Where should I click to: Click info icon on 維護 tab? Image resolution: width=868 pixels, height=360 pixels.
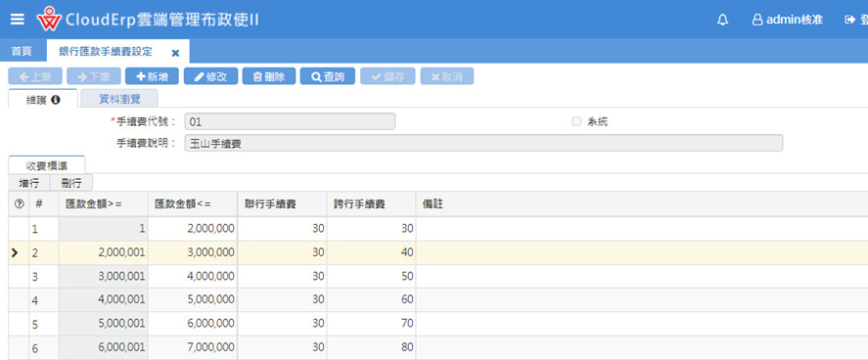click(56, 100)
